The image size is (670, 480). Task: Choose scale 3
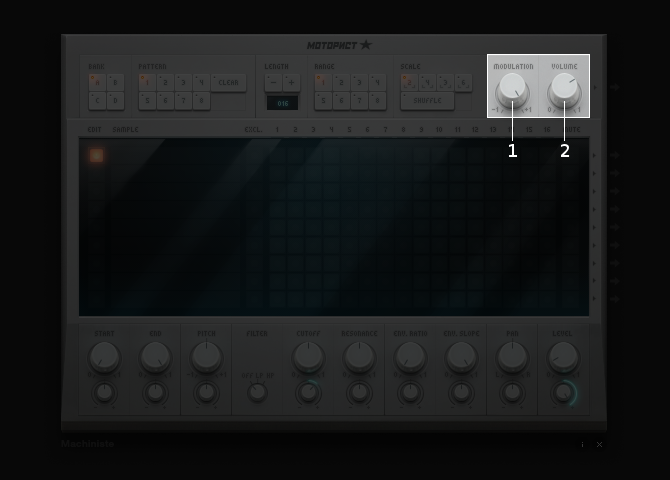click(x=445, y=82)
